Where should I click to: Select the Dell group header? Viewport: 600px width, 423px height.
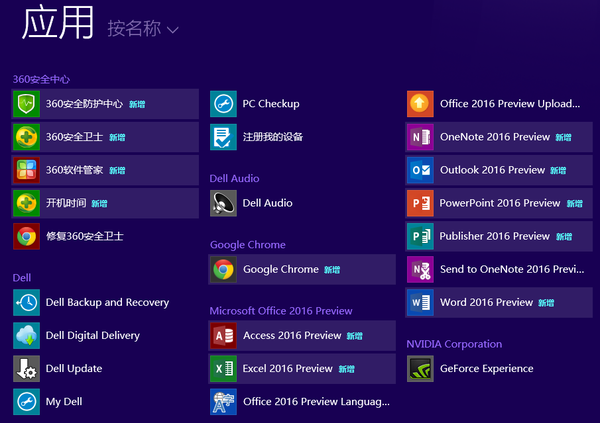coord(22,278)
